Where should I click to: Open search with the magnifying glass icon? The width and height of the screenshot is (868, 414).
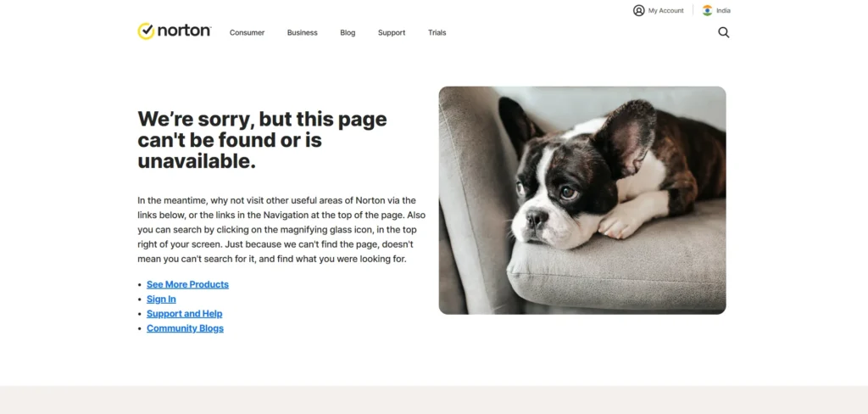coord(724,33)
